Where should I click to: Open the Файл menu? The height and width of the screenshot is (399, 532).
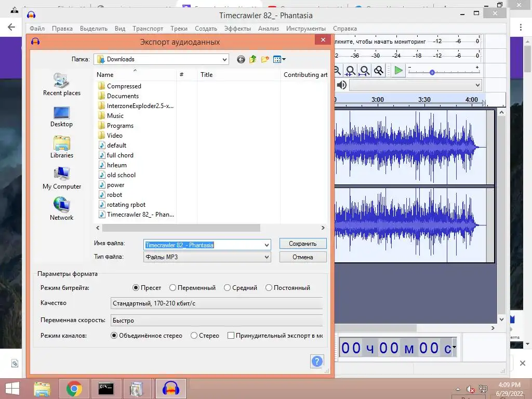(37, 29)
